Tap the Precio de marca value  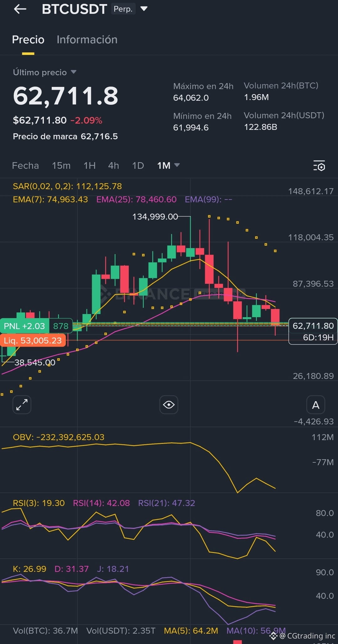point(99,136)
